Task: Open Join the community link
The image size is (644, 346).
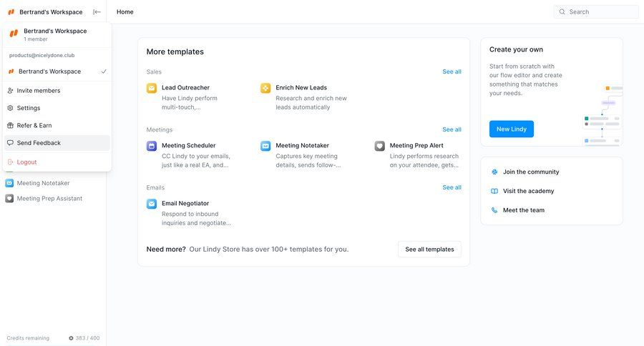Action: [x=531, y=172]
